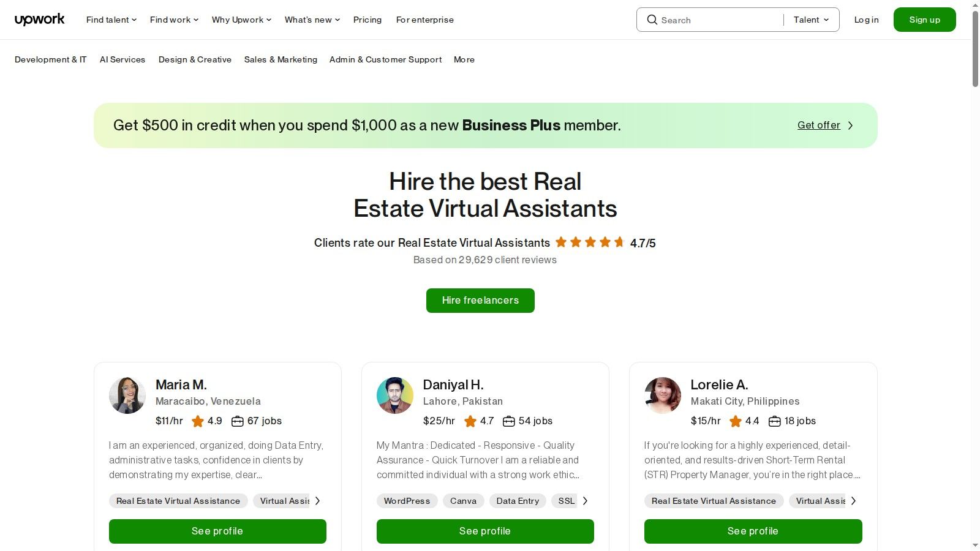Click Daniyal H.'s profile photo
Image resolution: width=980 pixels, height=551 pixels.
(x=394, y=395)
